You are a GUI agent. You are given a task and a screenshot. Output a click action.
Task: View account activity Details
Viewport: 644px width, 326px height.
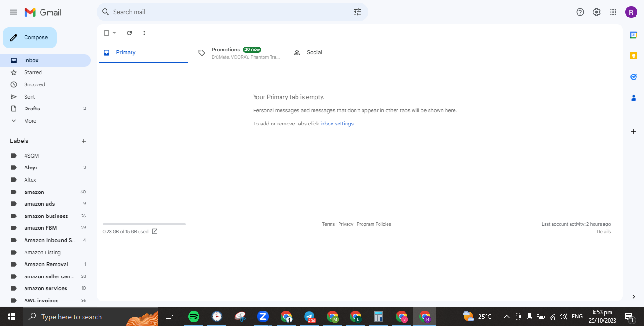[603, 232]
